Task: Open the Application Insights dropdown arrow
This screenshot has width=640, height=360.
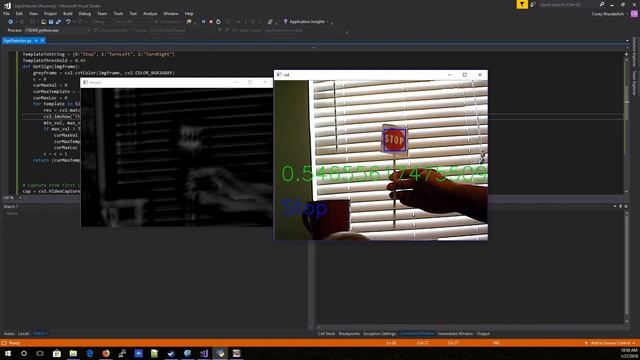Action: (328, 22)
